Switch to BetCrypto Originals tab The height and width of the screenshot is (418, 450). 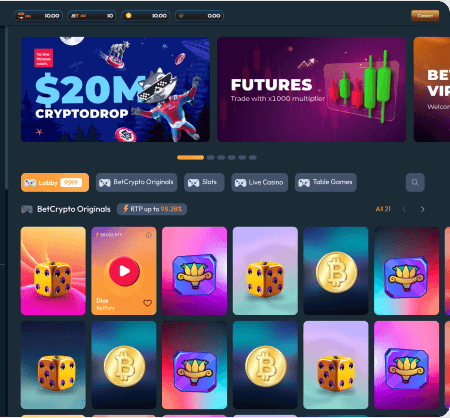coord(136,182)
